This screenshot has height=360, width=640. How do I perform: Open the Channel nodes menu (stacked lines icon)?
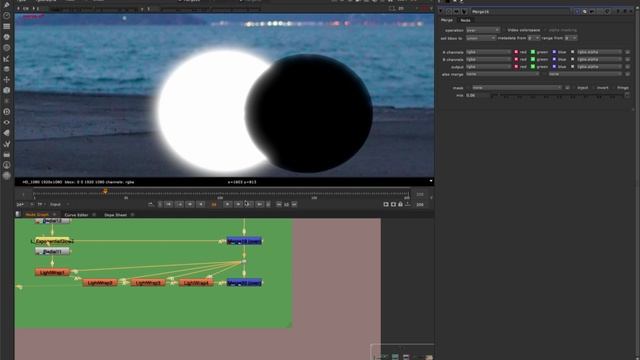tap(7, 26)
